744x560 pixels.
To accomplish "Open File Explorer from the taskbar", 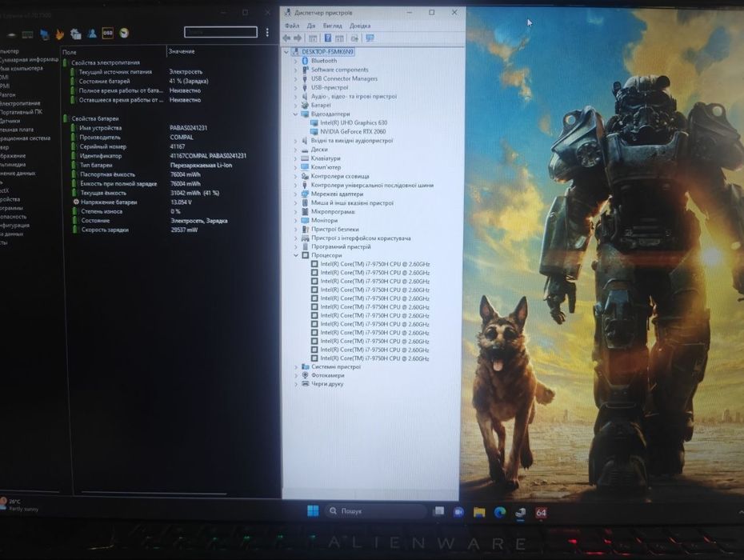I will tap(479, 512).
